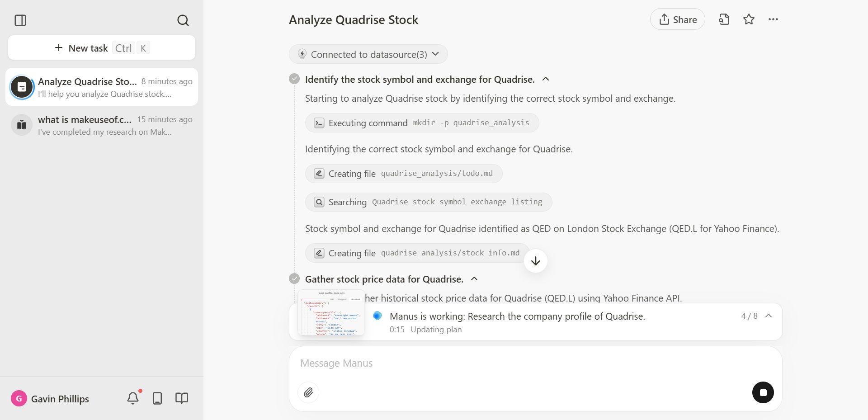Image resolution: width=868 pixels, height=420 pixels.
Task: Share this task
Action: (677, 19)
